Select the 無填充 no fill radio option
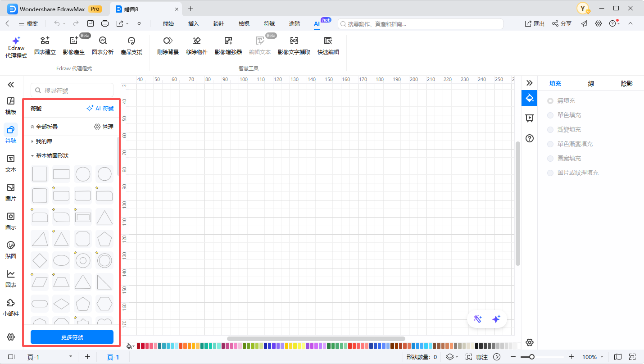Image resolution: width=644 pixels, height=364 pixels. (550, 101)
